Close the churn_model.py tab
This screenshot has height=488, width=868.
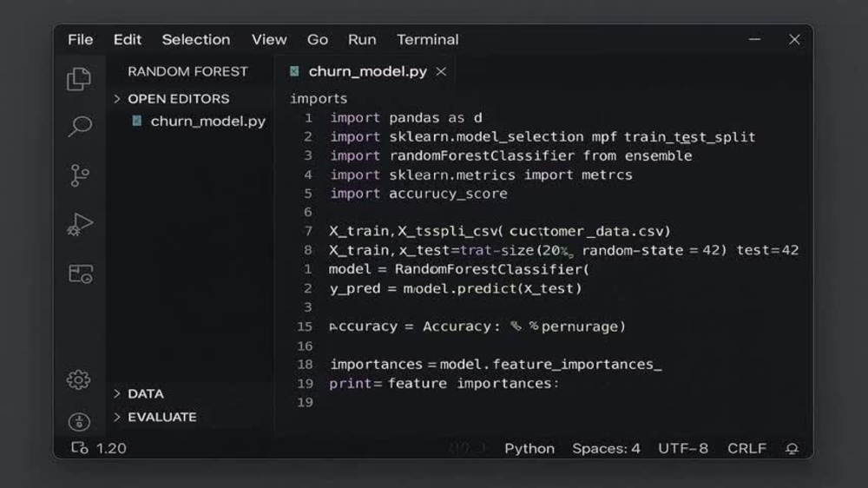(x=441, y=71)
